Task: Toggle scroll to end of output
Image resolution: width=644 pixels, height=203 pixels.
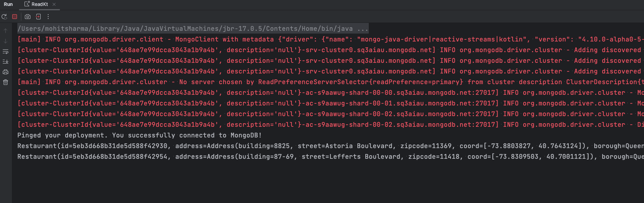Action: (x=6, y=62)
